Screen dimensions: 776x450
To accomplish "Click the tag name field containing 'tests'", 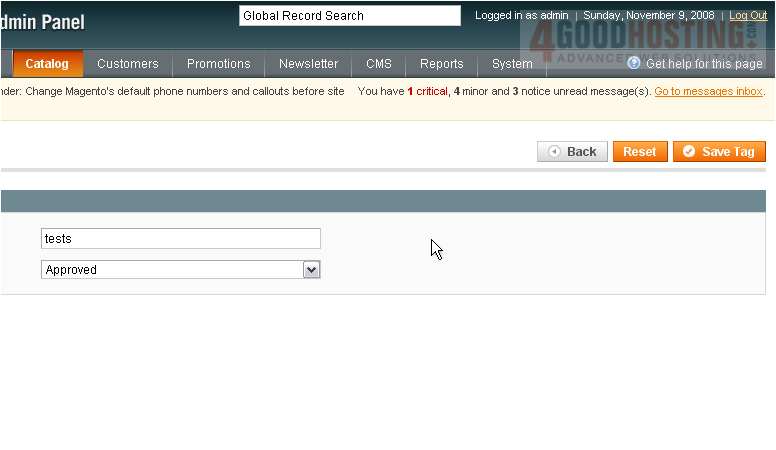I will click(x=180, y=239).
